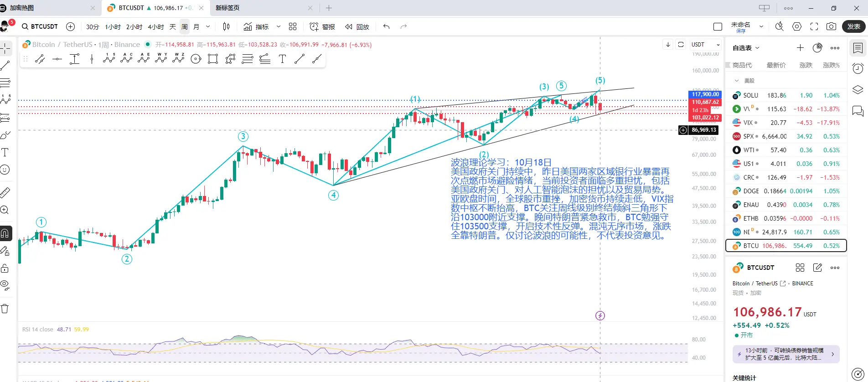Select horizontal line in favorites toolbar
The image size is (868, 382).
pyautogui.click(x=57, y=59)
